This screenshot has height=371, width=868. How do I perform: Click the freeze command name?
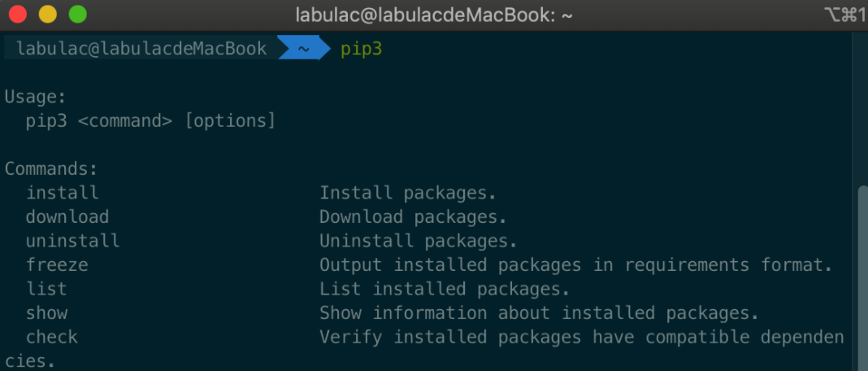click(57, 265)
